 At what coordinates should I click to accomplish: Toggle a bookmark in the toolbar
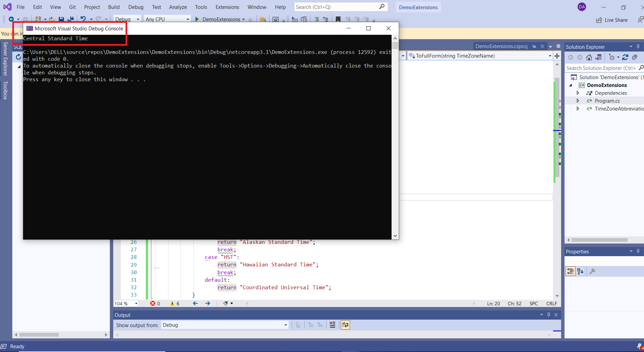(x=338, y=19)
